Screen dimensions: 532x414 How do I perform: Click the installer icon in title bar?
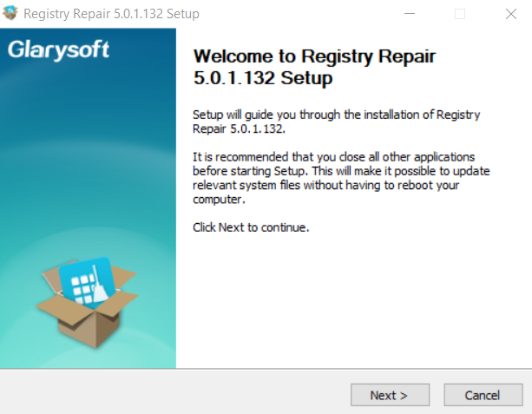click(10, 13)
